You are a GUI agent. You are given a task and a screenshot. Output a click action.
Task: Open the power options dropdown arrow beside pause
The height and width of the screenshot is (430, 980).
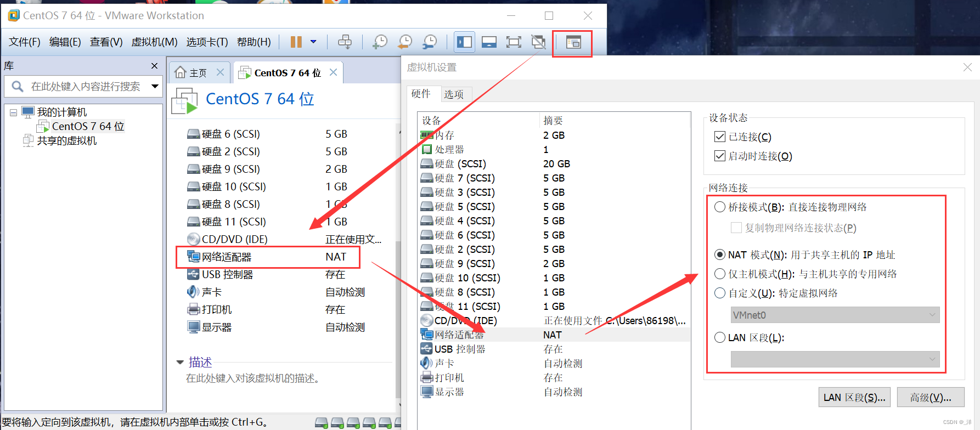point(313,42)
